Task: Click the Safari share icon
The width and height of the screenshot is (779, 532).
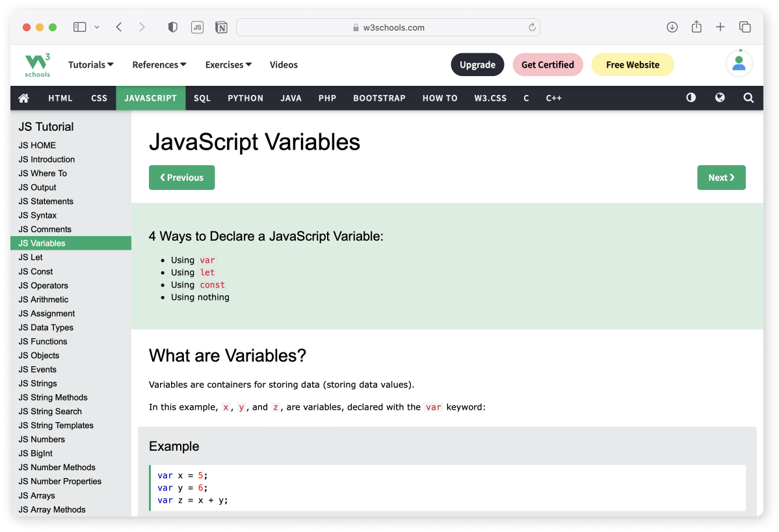Action: click(696, 27)
